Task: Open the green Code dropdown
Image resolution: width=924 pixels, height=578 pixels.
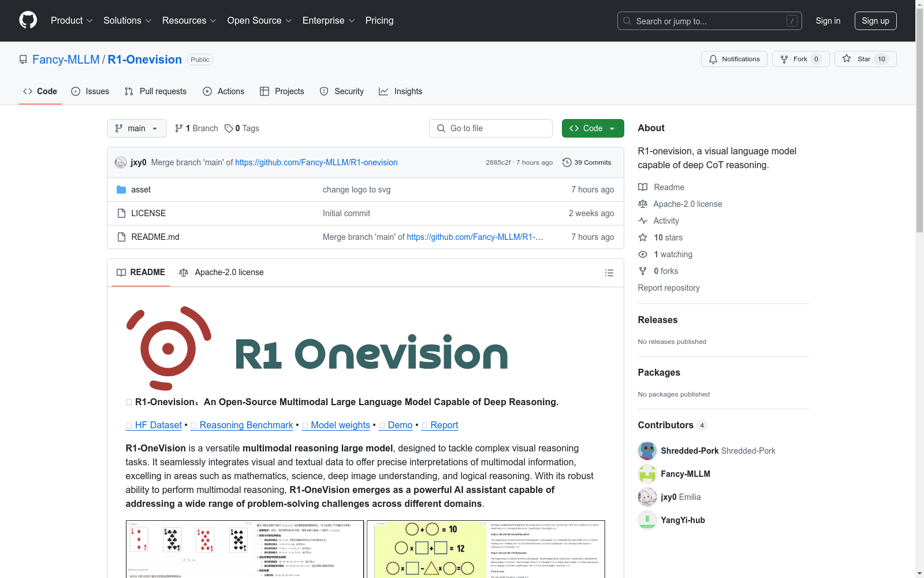Action: click(x=593, y=128)
